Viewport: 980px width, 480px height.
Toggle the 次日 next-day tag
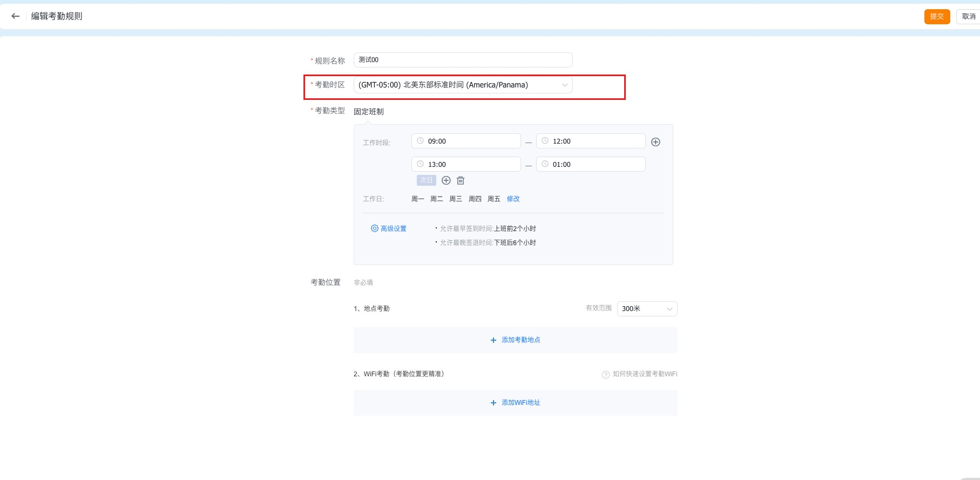click(x=426, y=180)
